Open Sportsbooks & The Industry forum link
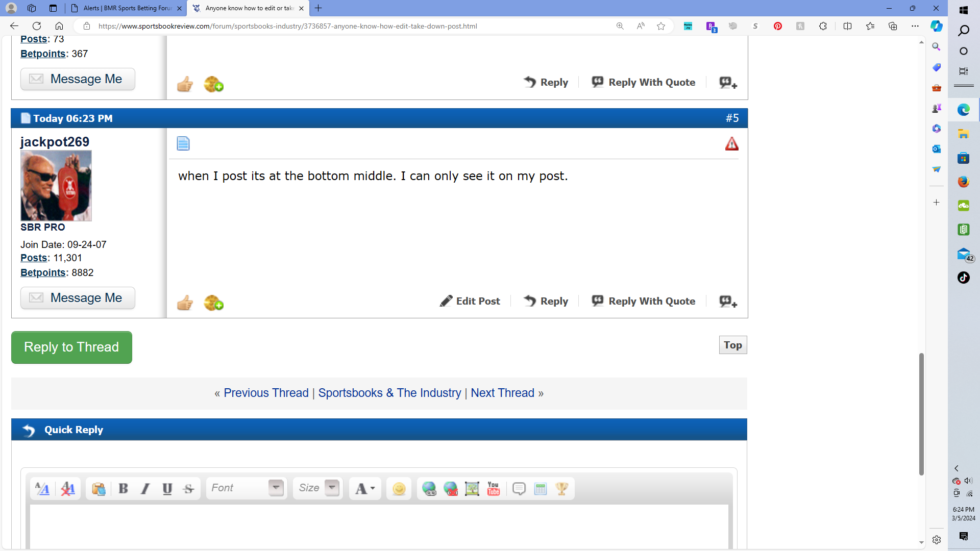980x551 pixels. pyautogui.click(x=389, y=393)
